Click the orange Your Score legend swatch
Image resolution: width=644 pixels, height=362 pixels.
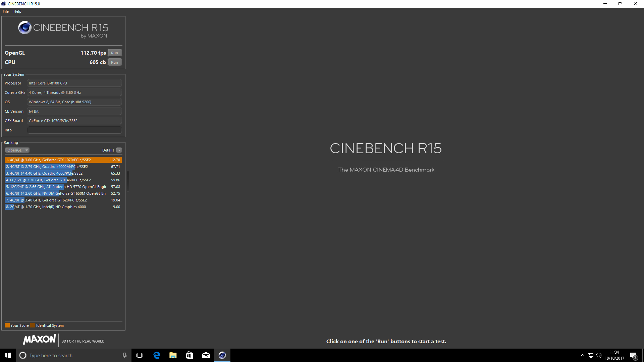[x=7, y=325]
